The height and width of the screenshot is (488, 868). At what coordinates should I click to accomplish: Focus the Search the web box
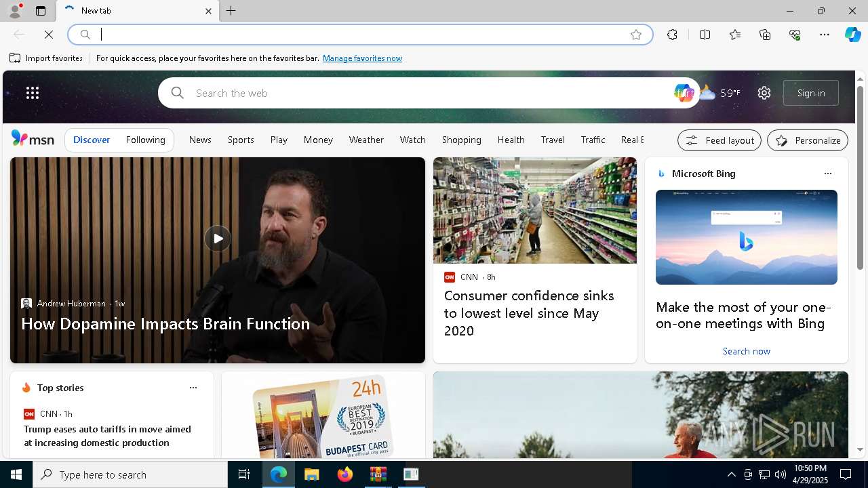point(427,93)
